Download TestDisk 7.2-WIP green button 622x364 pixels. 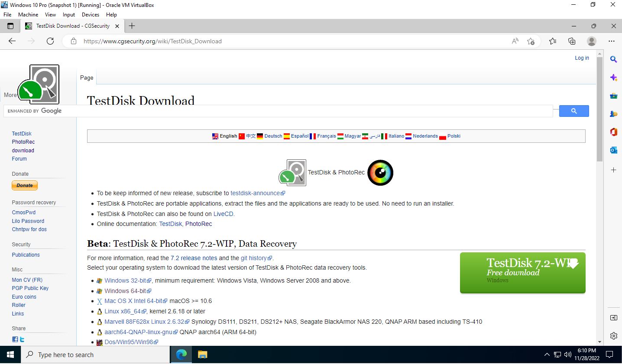tap(522, 273)
